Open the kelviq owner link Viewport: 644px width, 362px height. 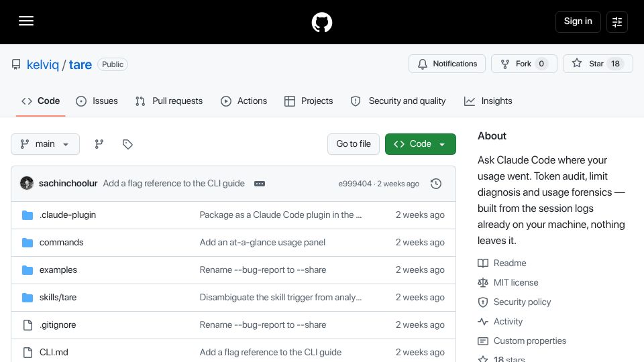pos(43,64)
